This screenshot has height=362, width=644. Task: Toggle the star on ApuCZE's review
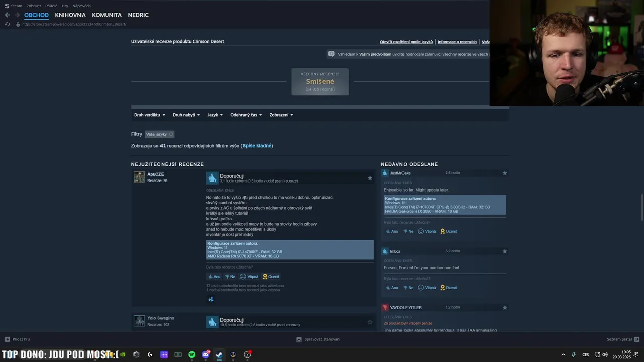(370, 178)
